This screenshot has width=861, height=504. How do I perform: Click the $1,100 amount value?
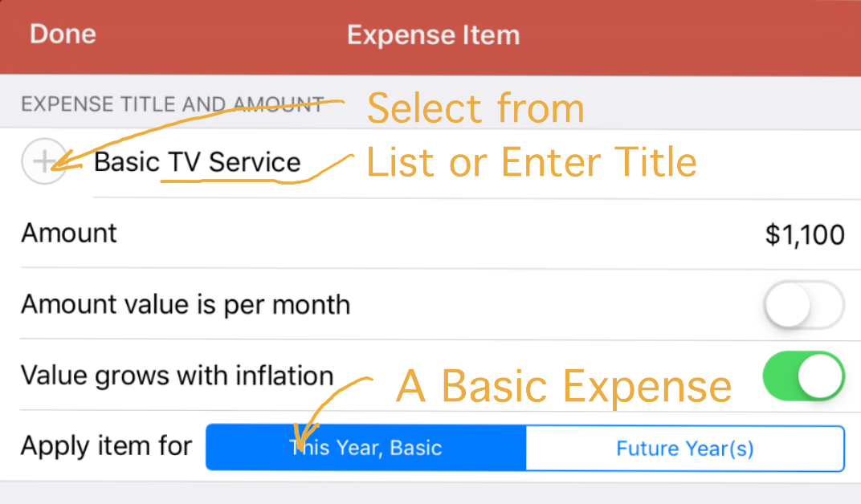coord(804,234)
